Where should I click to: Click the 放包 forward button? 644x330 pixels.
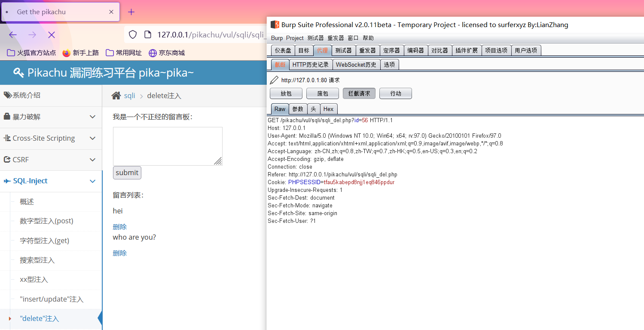pos(286,93)
